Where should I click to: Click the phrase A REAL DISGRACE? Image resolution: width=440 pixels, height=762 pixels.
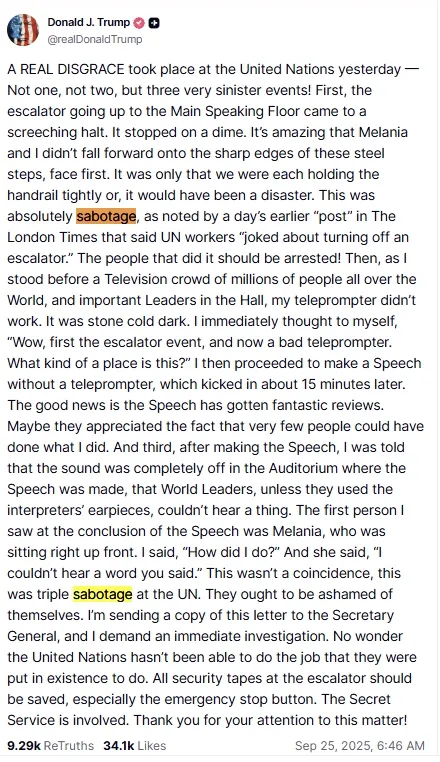pos(66,69)
